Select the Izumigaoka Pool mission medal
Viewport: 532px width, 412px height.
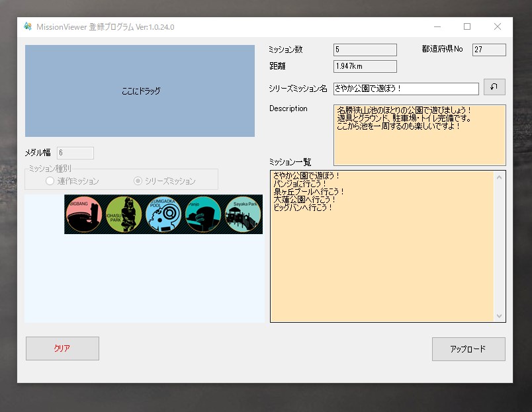(163, 214)
